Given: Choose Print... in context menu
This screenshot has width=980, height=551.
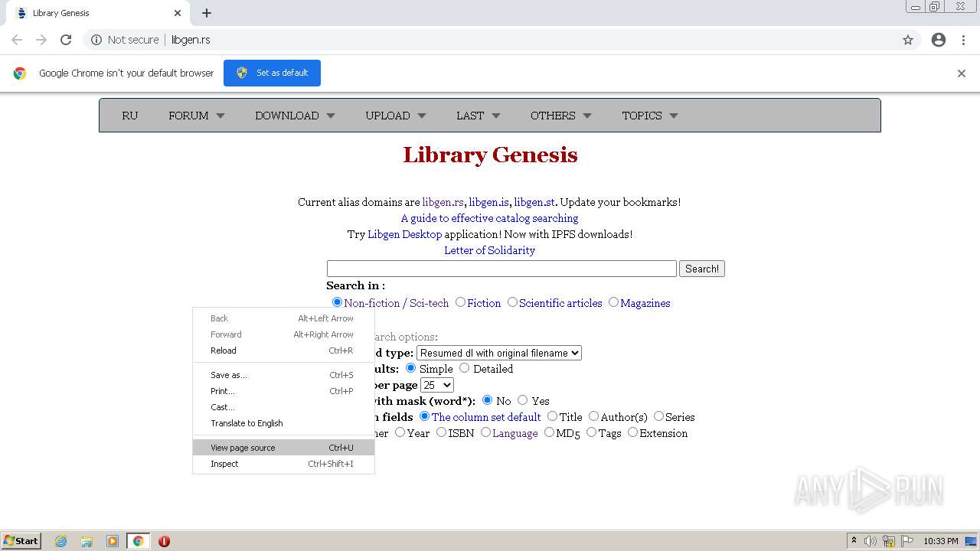Looking at the screenshot, I should (x=283, y=391).
